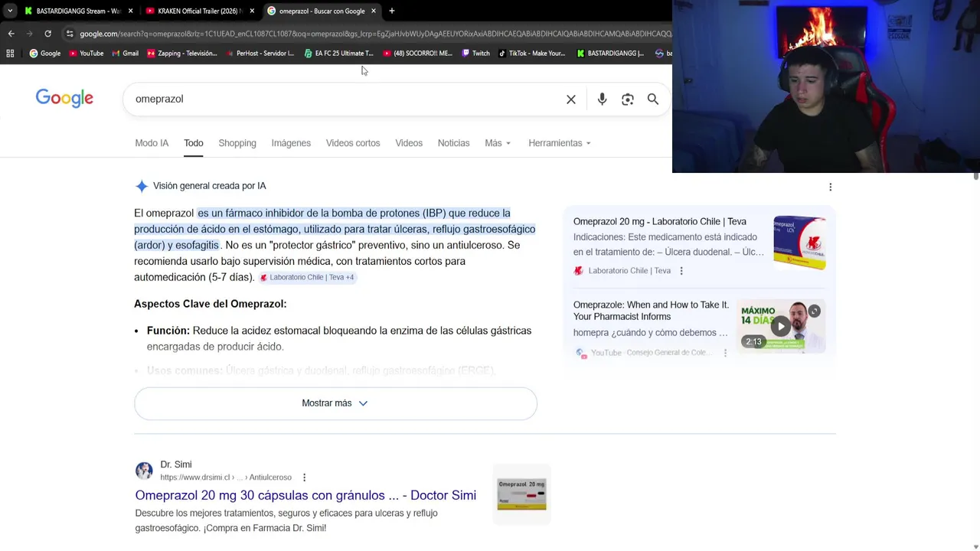View site information icon in address bar
980x551 pixels.
pyautogui.click(x=70, y=34)
